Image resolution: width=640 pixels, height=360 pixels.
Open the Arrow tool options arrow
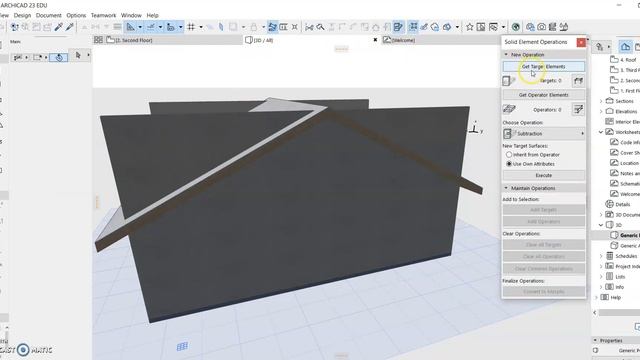tap(88, 55)
